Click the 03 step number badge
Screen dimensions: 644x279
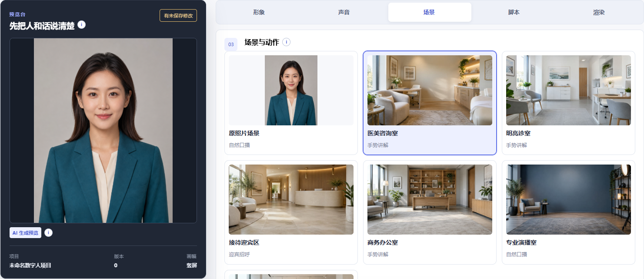(231, 44)
